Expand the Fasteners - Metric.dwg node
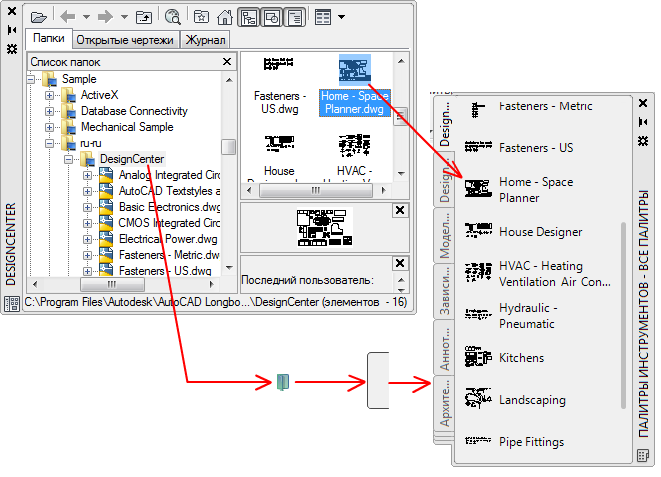 point(87,255)
